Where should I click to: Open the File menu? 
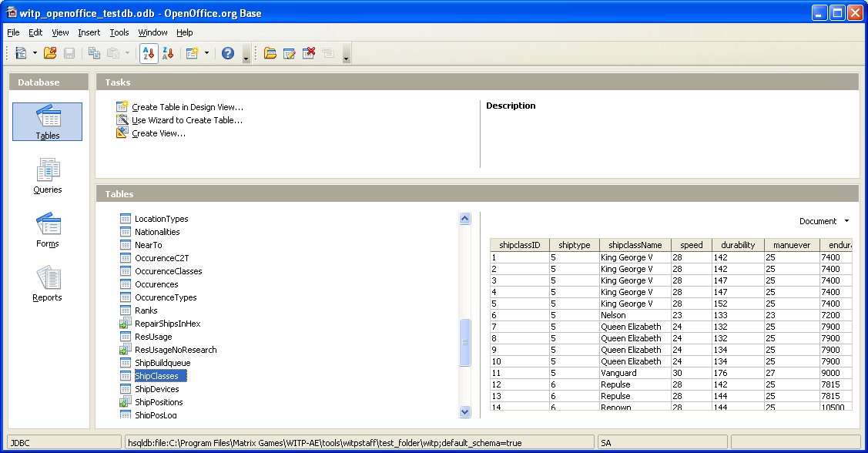coord(13,32)
